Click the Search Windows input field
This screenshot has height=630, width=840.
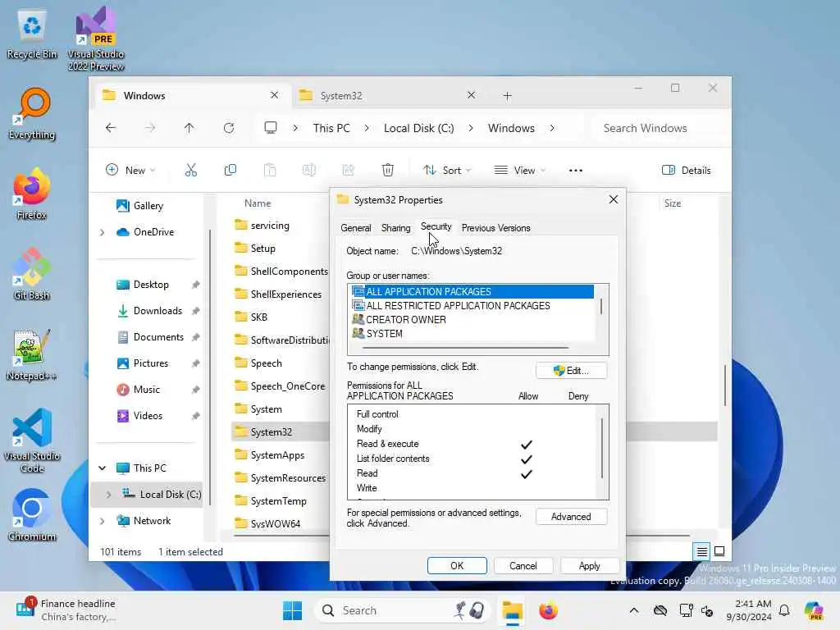click(658, 128)
